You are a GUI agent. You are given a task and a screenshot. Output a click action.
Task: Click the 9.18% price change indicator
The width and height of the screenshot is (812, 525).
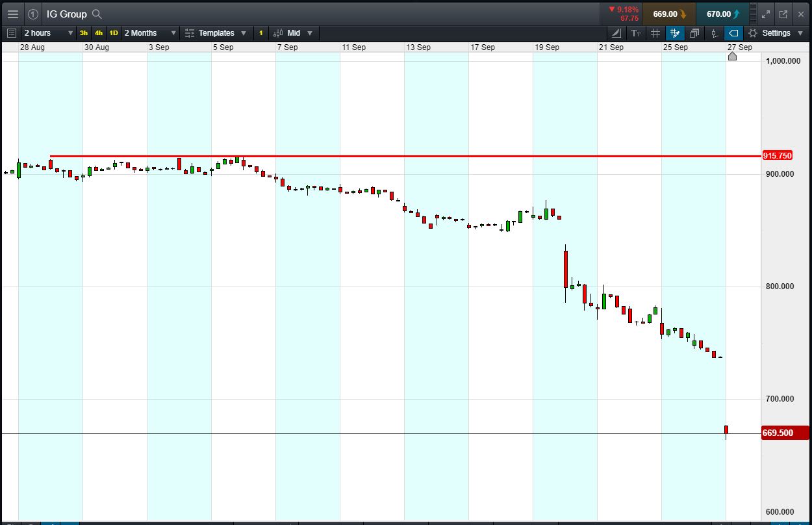point(624,10)
